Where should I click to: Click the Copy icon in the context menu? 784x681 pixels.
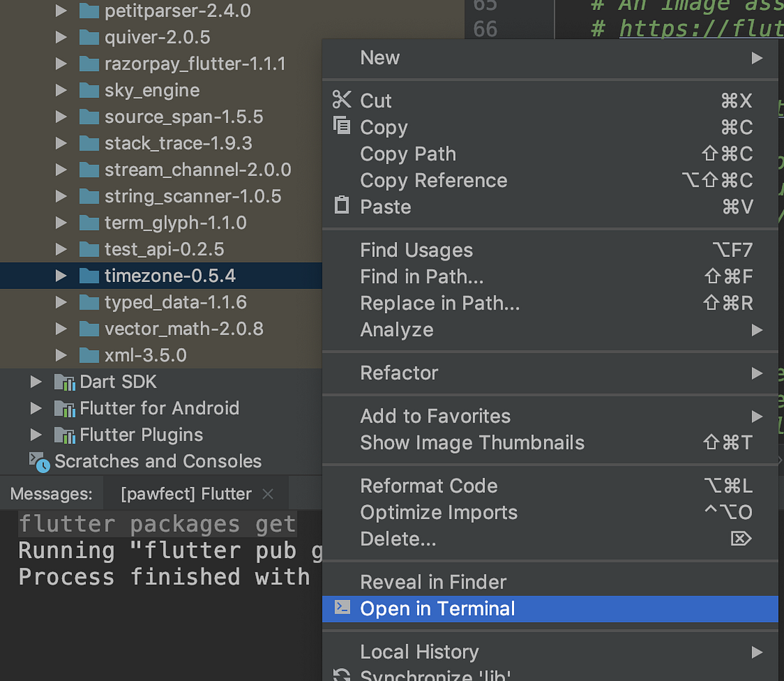coord(342,126)
